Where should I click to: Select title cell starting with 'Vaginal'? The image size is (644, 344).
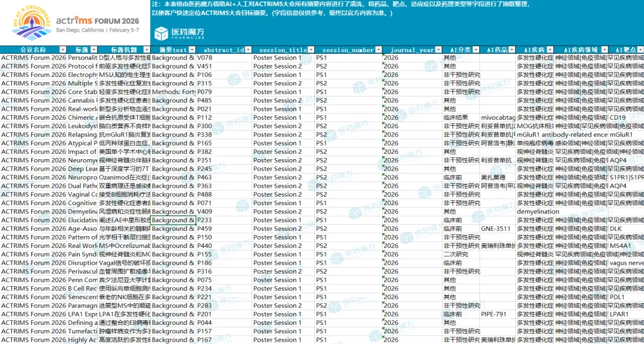(x=82, y=194)
